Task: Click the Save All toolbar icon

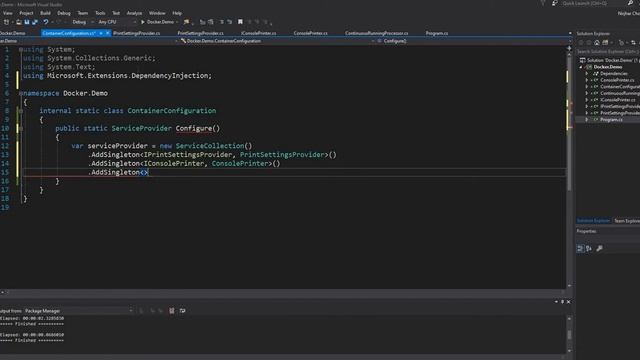Action: (x=35, y=22)
